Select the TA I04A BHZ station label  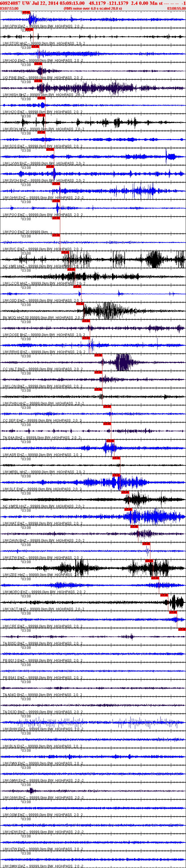pos(42,438)
